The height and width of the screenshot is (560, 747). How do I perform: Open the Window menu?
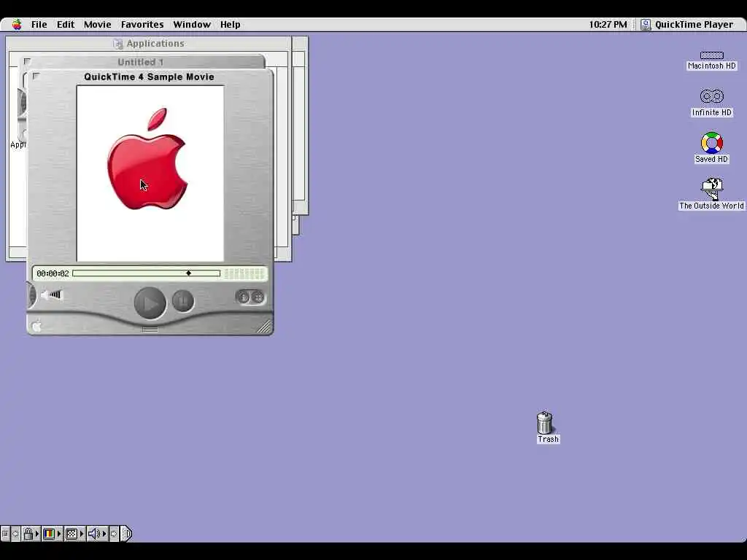click(x=192, y=24)
